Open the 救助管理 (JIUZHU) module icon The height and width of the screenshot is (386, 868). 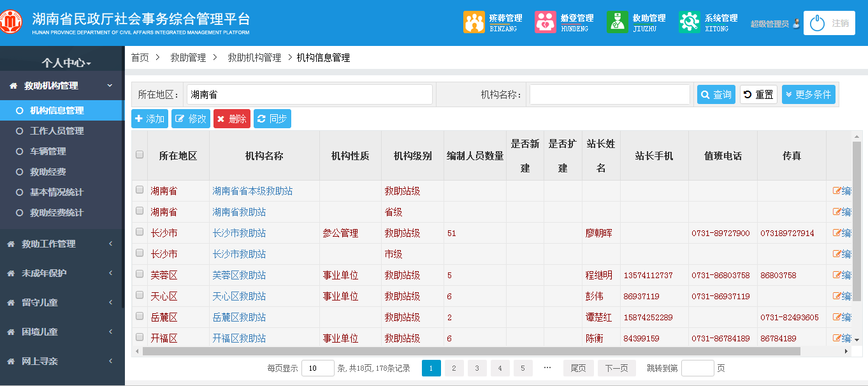coord(617,21)
